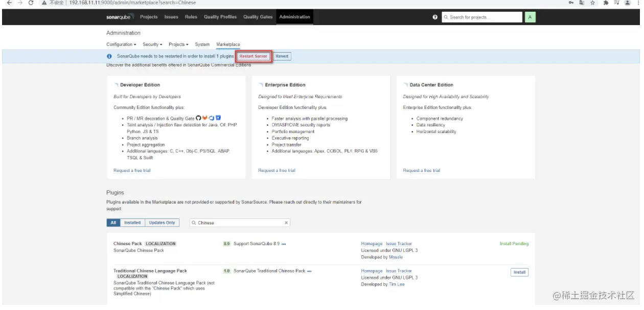Clear the Chinese search with the X icon

click(x=286, y=223)
